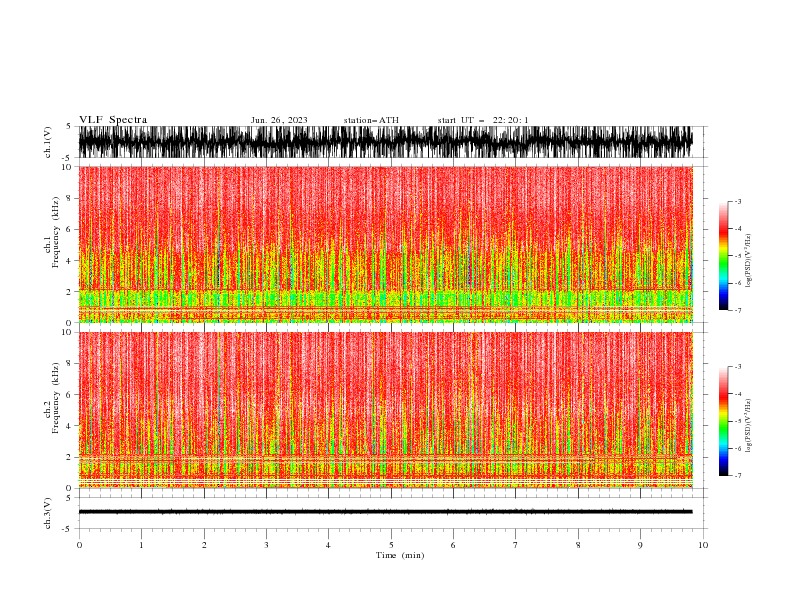Click the "10" kHz tick on ch.2 frequency axis
The height and width of the screenshot is (612, 792).
tap(67, 332)
